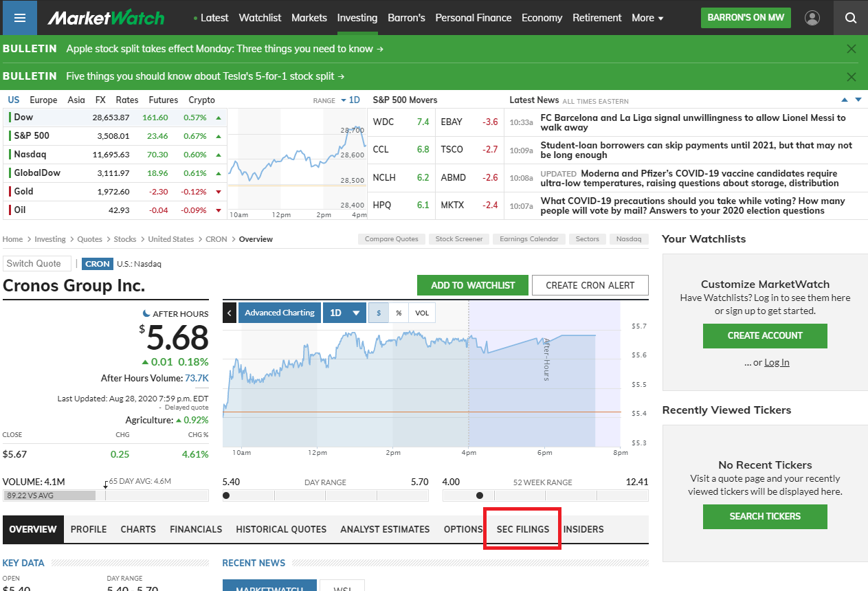Open Economy nav item
Screen dimensions: 868x591
(x=542, y=18)
